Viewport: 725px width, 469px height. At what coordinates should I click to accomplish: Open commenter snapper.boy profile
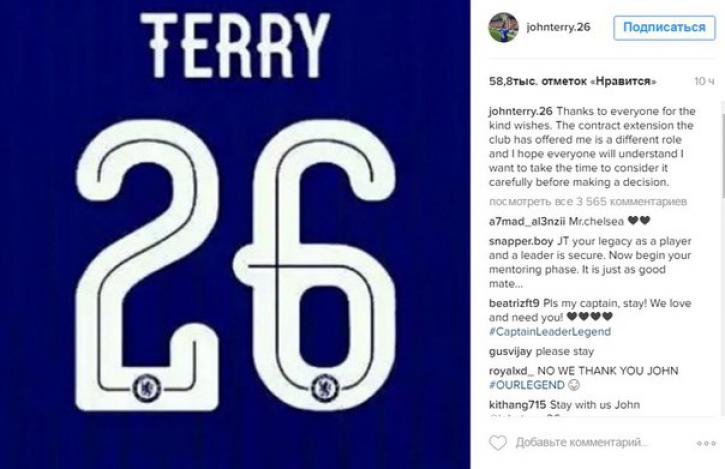(x=521, y=241)
